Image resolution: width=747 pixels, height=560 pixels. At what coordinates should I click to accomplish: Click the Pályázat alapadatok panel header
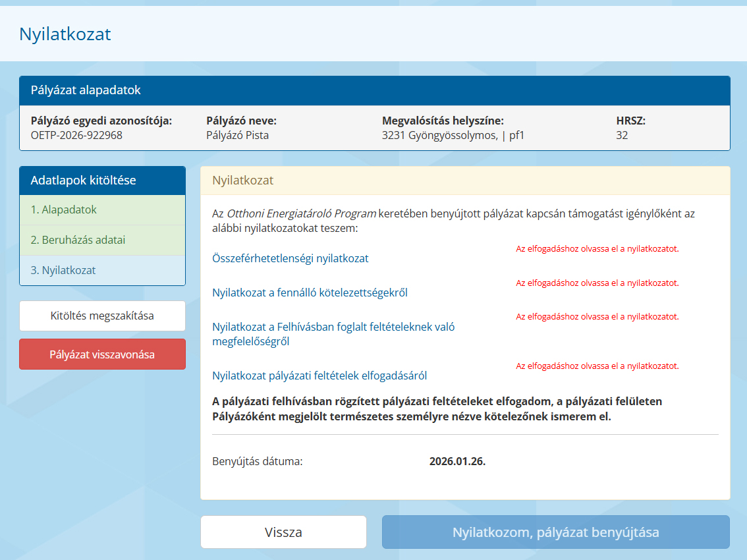[374, 91]
